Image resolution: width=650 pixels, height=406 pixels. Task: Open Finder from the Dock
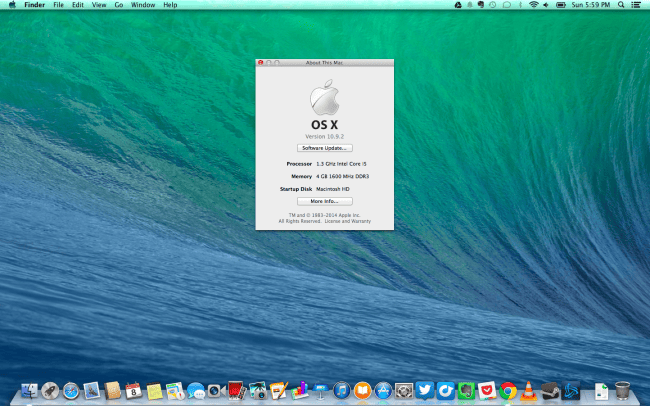coord(29,390)
